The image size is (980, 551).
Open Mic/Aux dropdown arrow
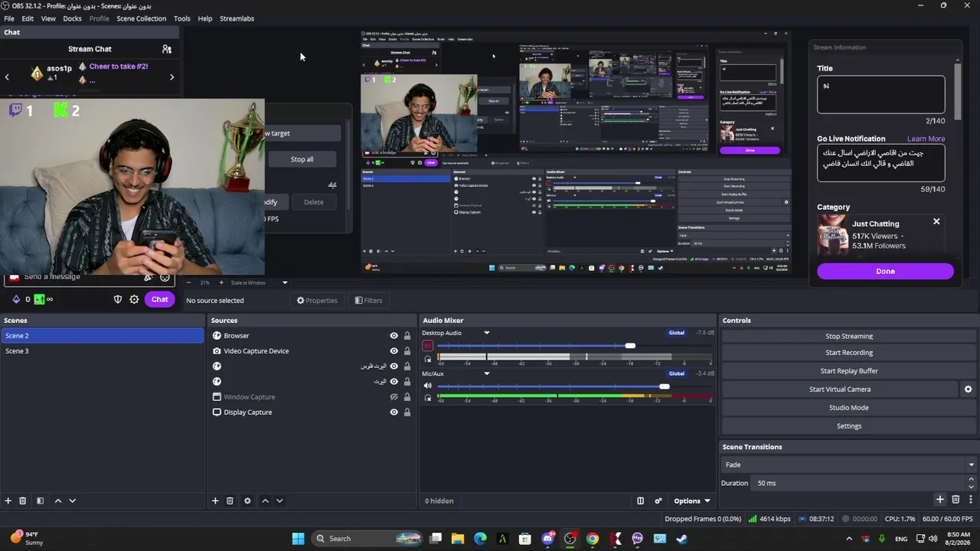coord(486,373)
